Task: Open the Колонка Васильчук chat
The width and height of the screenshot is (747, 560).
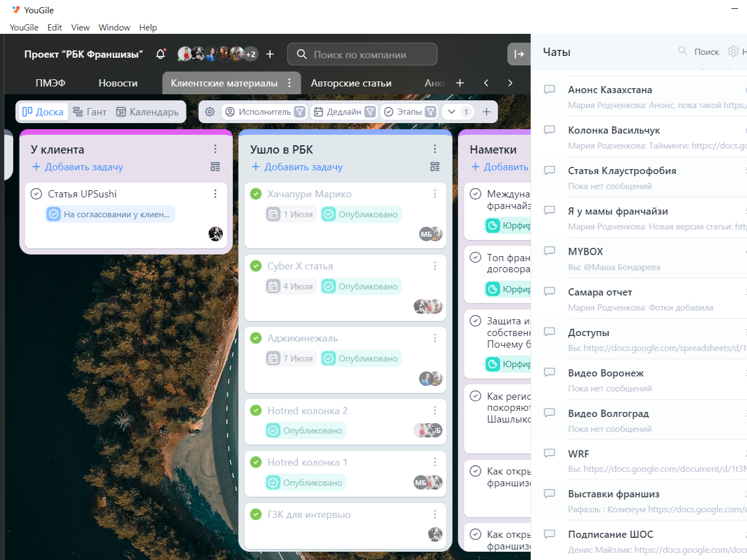Action: pos(639,137)
